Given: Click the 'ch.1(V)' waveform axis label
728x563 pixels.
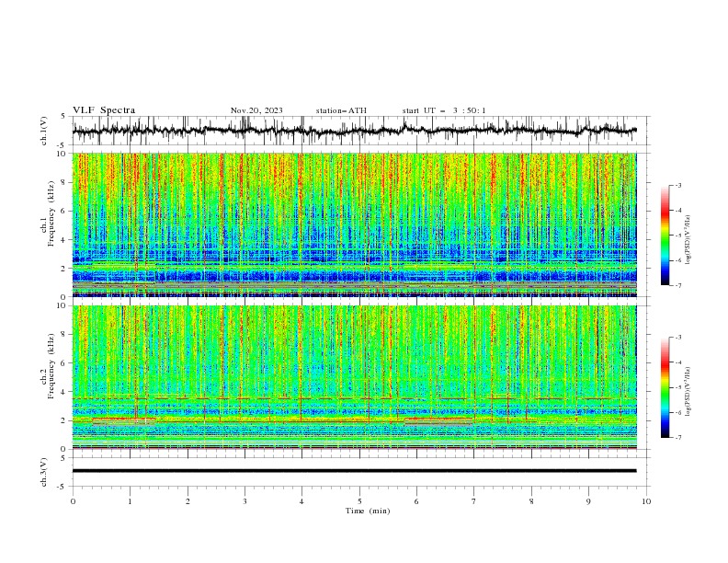Looking at the screenshot, I should click(x=44, y=131).
